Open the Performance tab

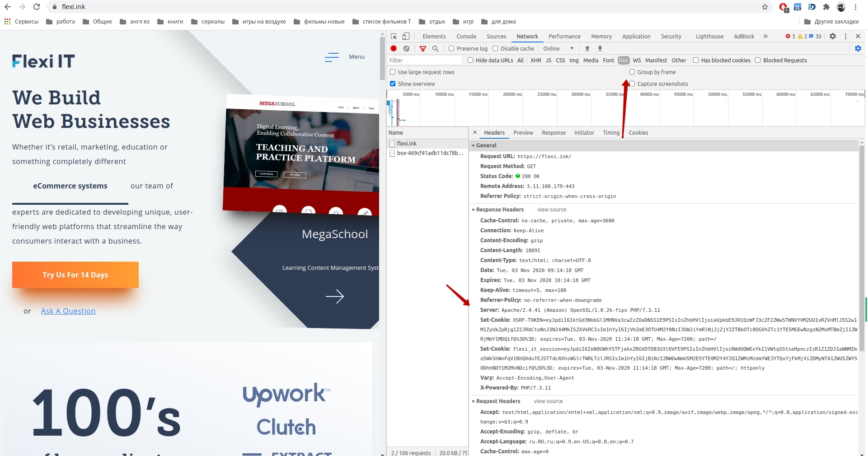point(564,36)
